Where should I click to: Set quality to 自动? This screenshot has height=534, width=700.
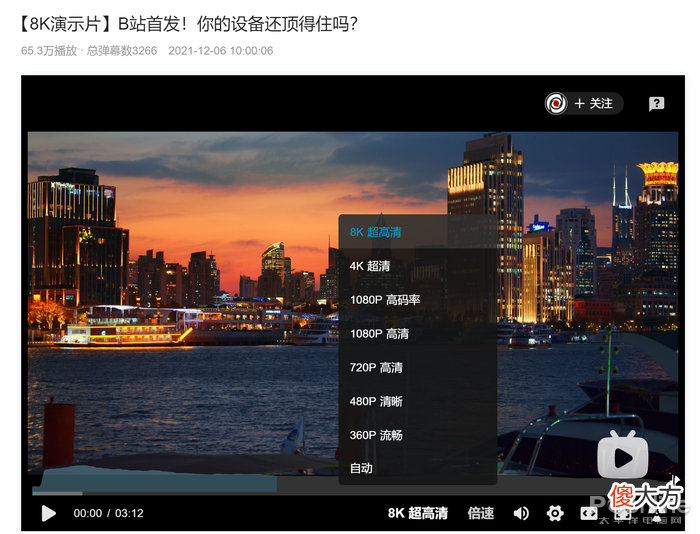pyautogui.click(x=418, y=468)
